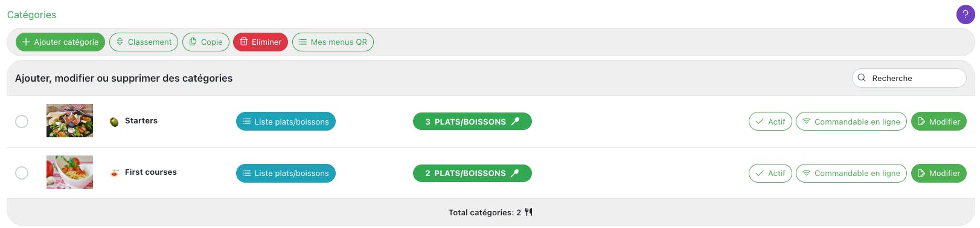
Task: Click the Starters food thumbnail image
Action: [69, 120]
